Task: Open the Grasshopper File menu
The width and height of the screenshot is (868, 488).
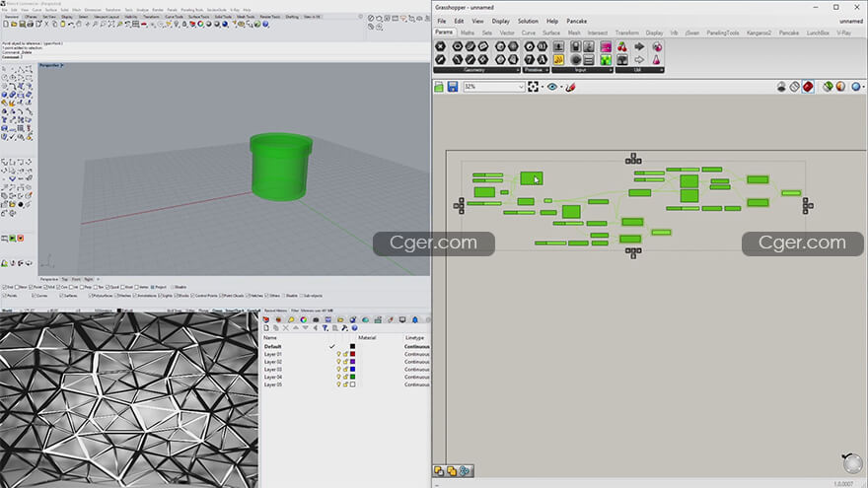Action: [441, 21]
